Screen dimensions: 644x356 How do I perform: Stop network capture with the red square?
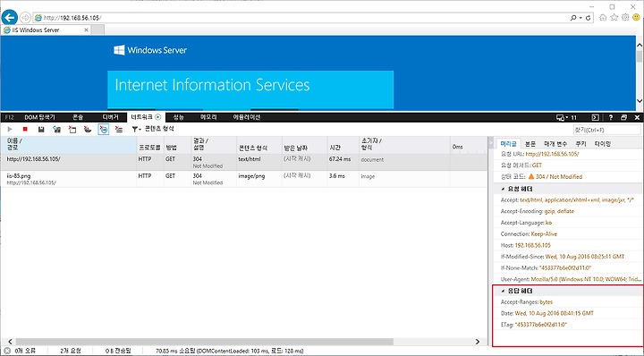pyautogui.click(x=25, y=130)
